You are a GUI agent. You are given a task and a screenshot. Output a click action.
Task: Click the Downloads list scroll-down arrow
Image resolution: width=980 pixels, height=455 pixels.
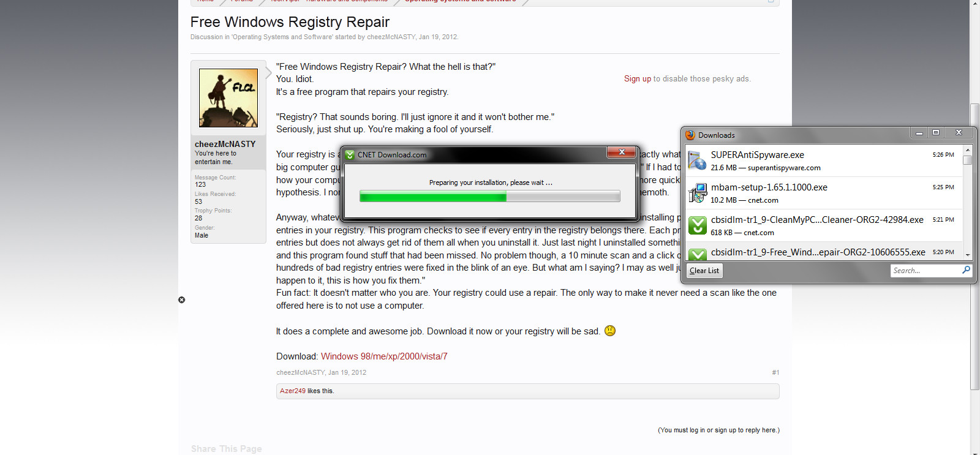click(x=968, y=255)
